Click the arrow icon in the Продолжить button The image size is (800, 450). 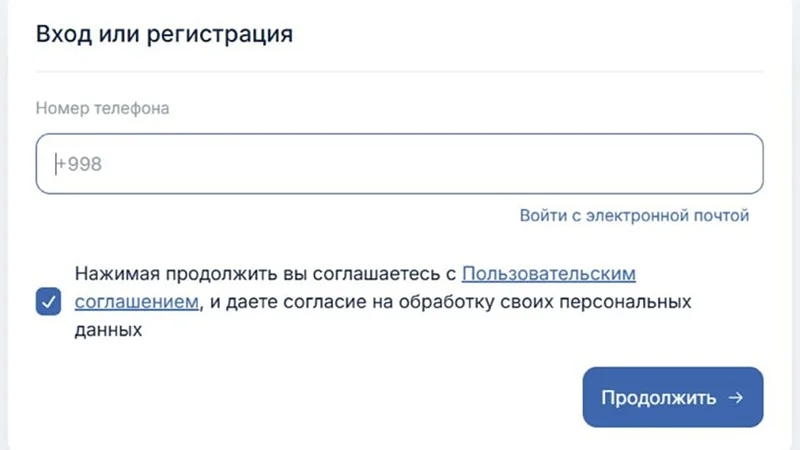click(x=736, y=398)
